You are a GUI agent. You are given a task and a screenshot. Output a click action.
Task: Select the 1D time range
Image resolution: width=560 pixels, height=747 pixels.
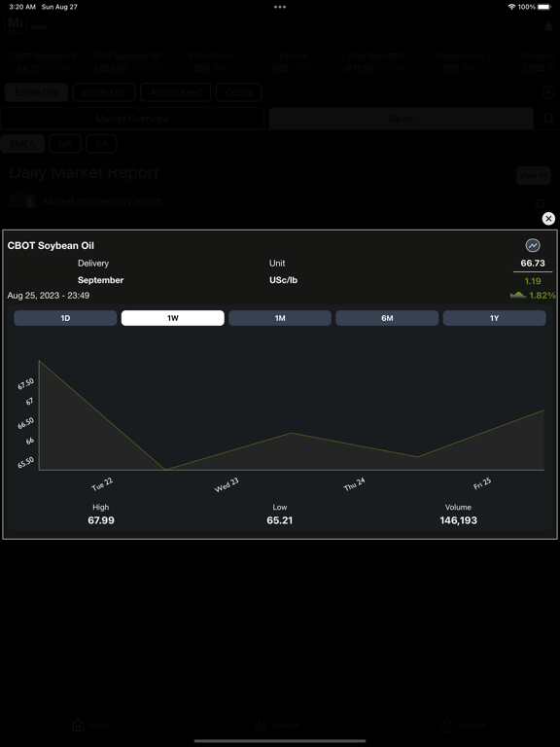(x=65, y=318)
